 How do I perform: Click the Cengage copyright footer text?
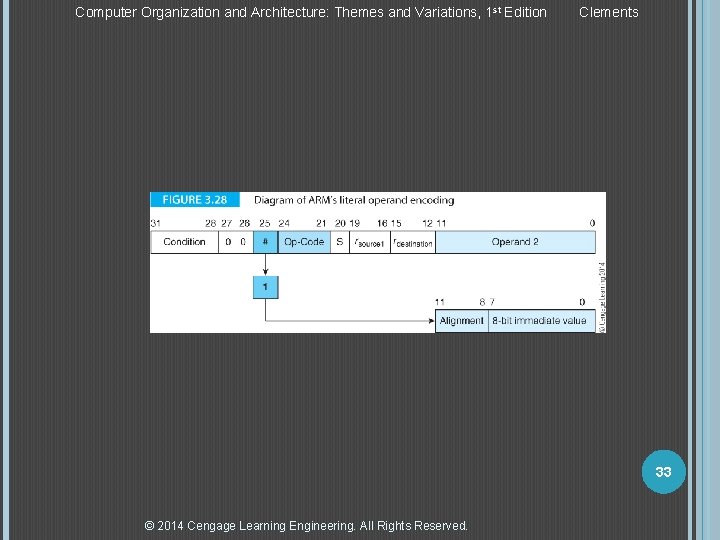coord(306,525)
